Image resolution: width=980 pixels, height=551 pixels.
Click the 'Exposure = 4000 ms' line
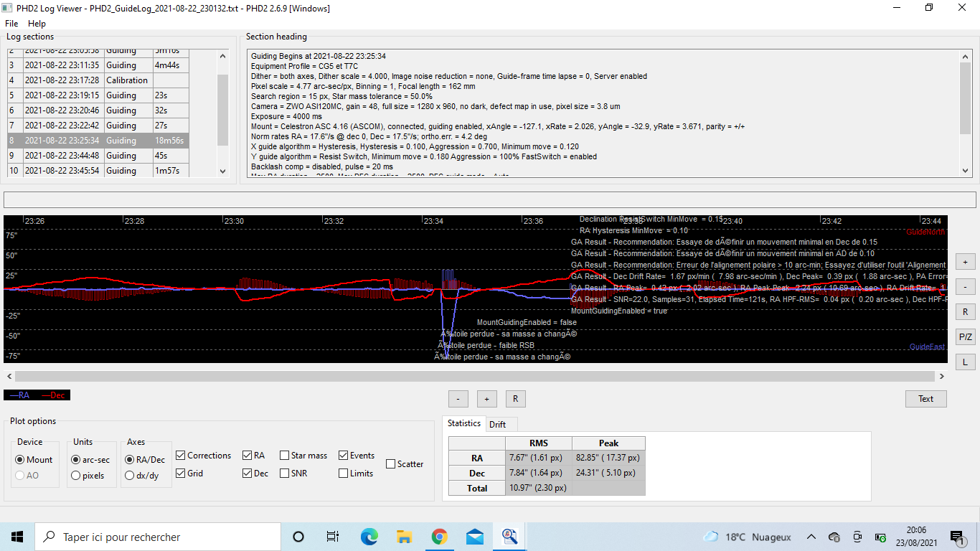[x=287, y=116]
